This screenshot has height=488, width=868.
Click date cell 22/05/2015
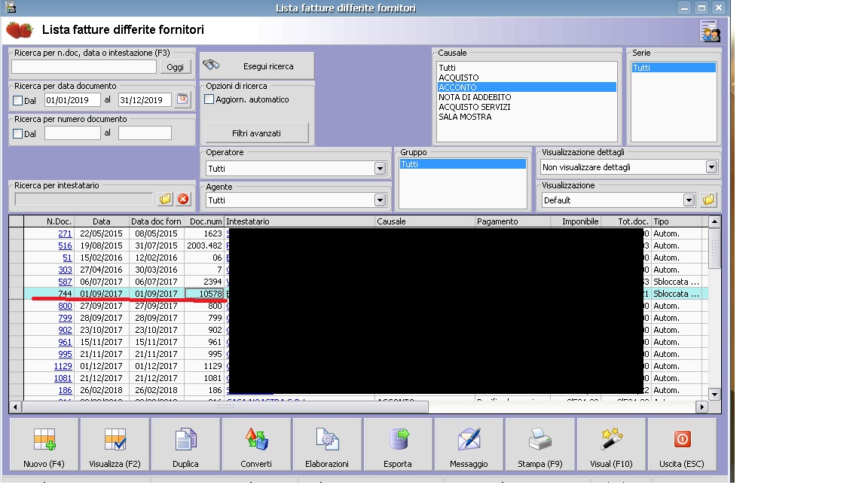tap(101, 233)
